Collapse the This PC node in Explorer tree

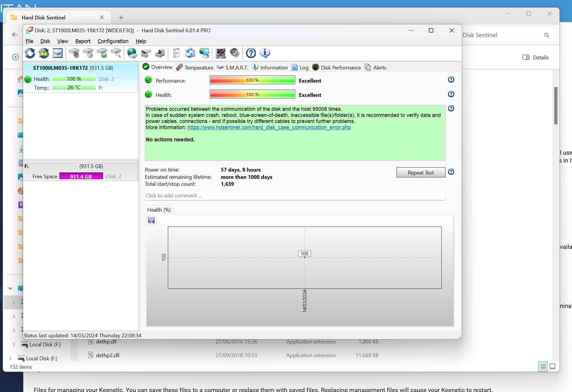(10, 288)
